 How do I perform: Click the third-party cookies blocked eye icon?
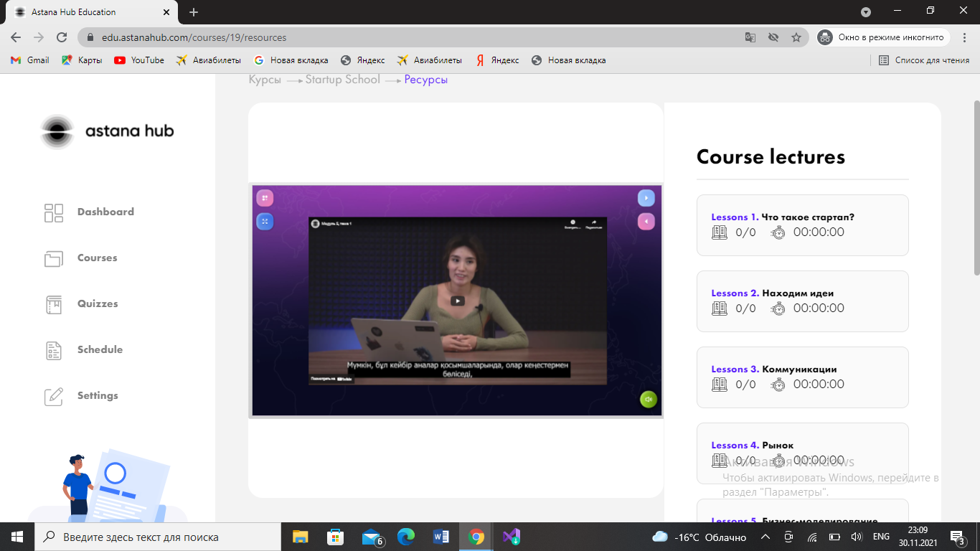click(773, 37)
